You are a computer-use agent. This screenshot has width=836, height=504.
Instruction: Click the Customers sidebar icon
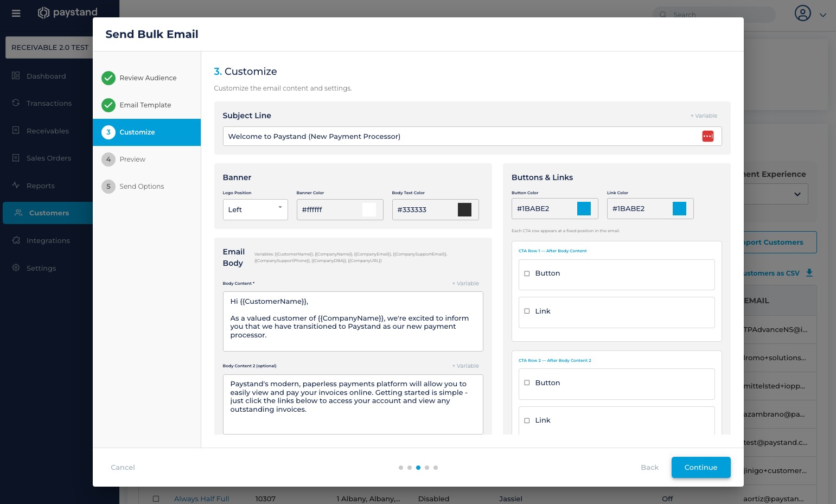click(18, 213)
